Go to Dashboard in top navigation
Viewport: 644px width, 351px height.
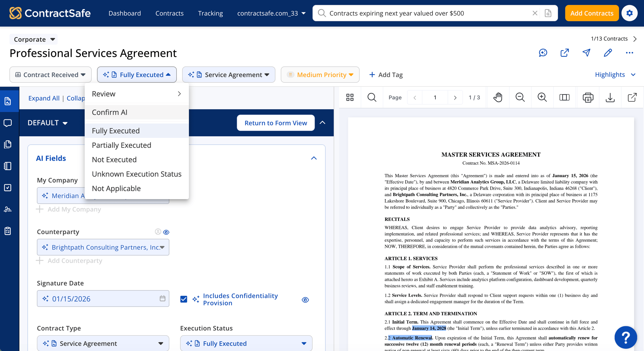click(125, 13)
